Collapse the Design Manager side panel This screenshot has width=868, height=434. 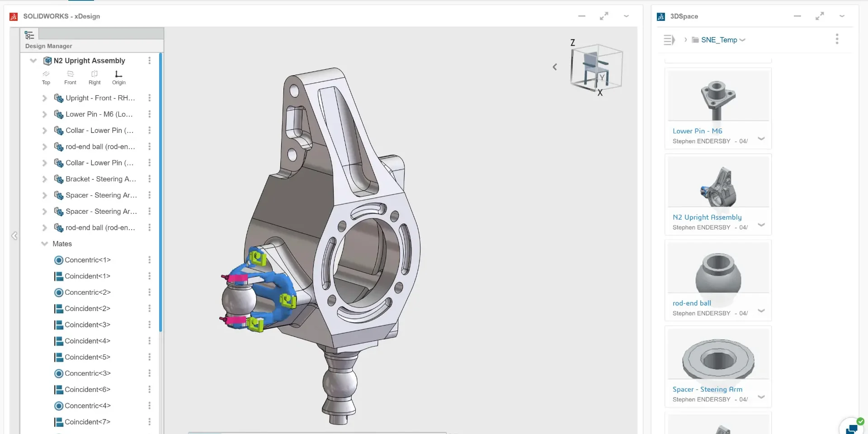14,236
